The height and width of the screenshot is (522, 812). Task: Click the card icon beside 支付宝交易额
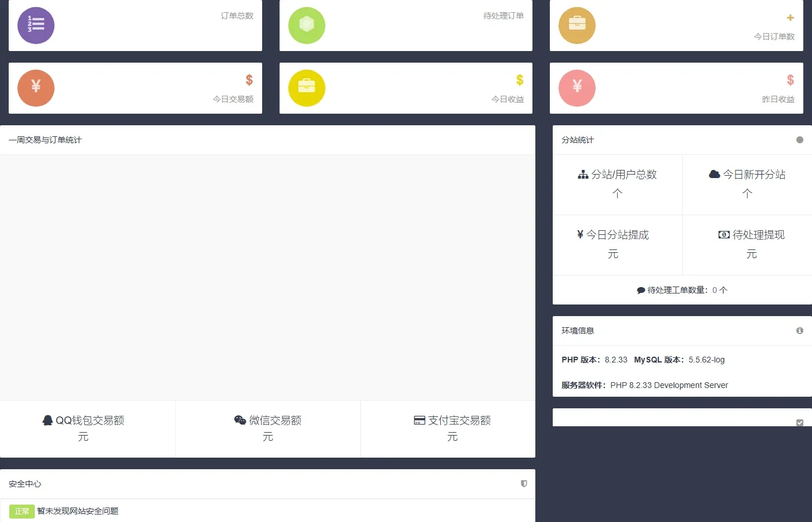click(419, 420)
